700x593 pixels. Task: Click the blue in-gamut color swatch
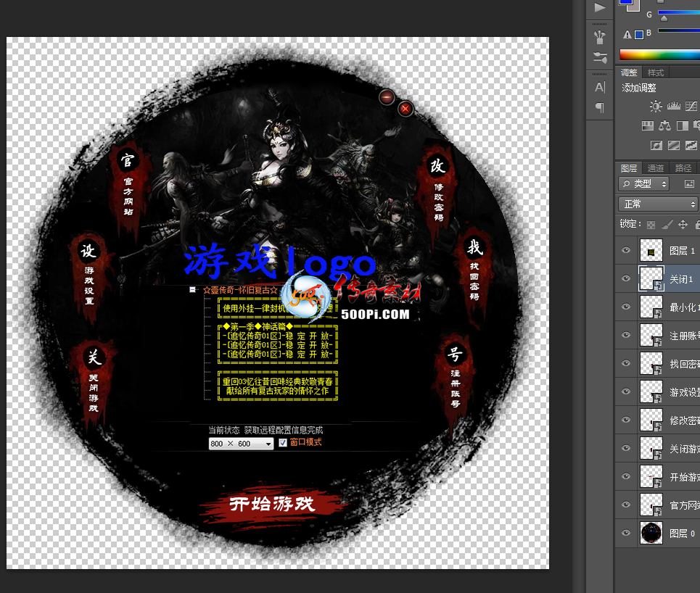point(639,34)
